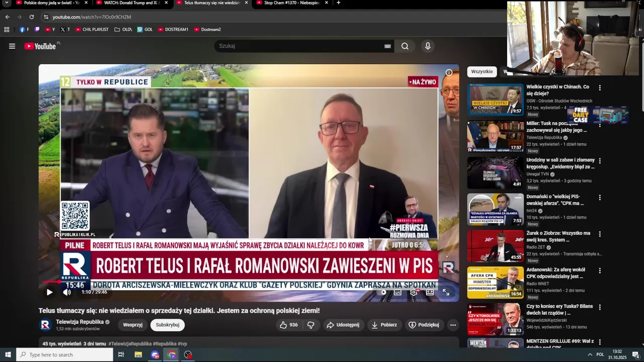Open the OLD\ bookmarks folder

click(x=123, y=30)
